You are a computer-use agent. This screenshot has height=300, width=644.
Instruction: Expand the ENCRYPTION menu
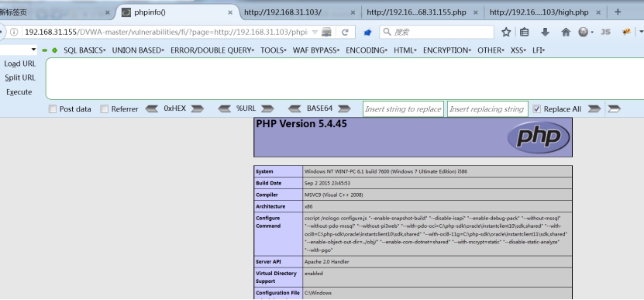point(447,50)
